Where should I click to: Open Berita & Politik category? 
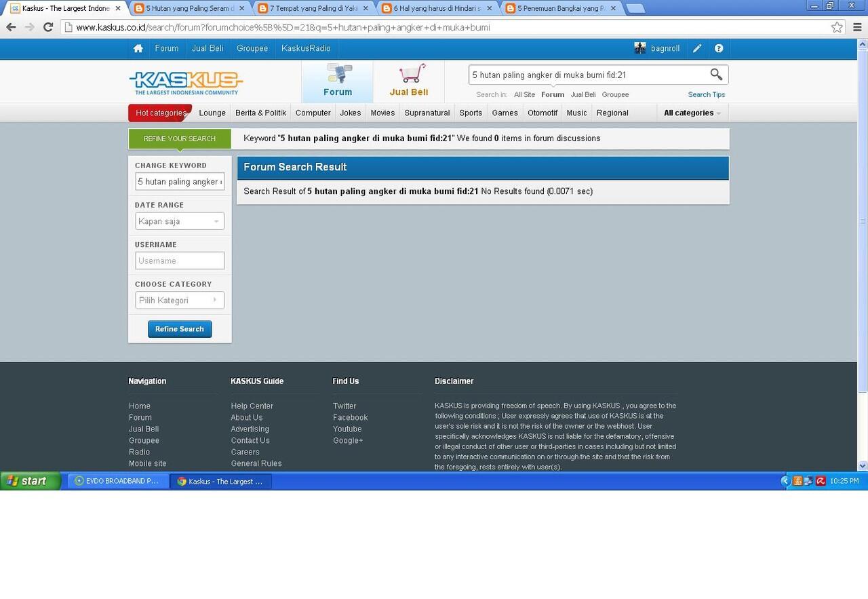pyautogui.click(x=261, y=113)
